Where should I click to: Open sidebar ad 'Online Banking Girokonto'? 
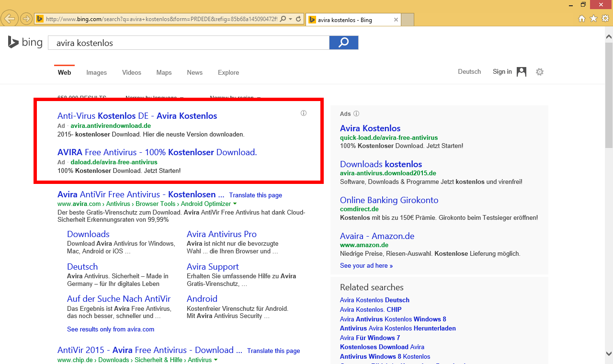[x=389, y=200]
